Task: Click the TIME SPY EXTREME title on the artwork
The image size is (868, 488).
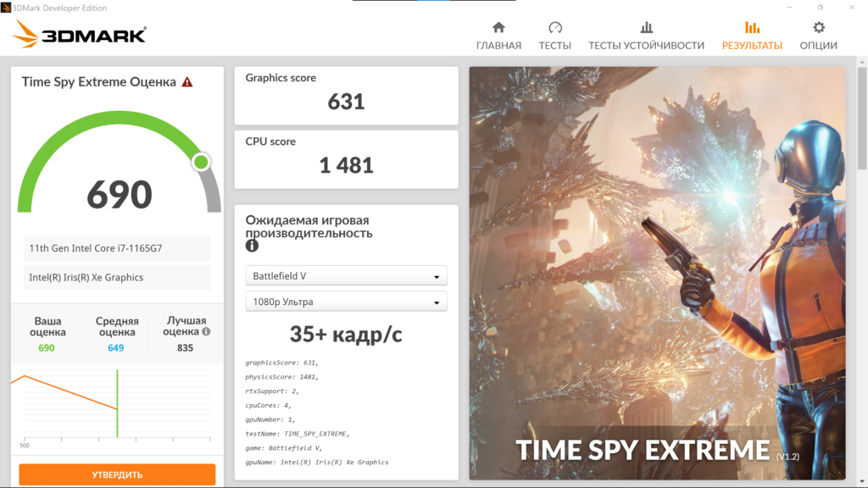Action: [643, 451]
